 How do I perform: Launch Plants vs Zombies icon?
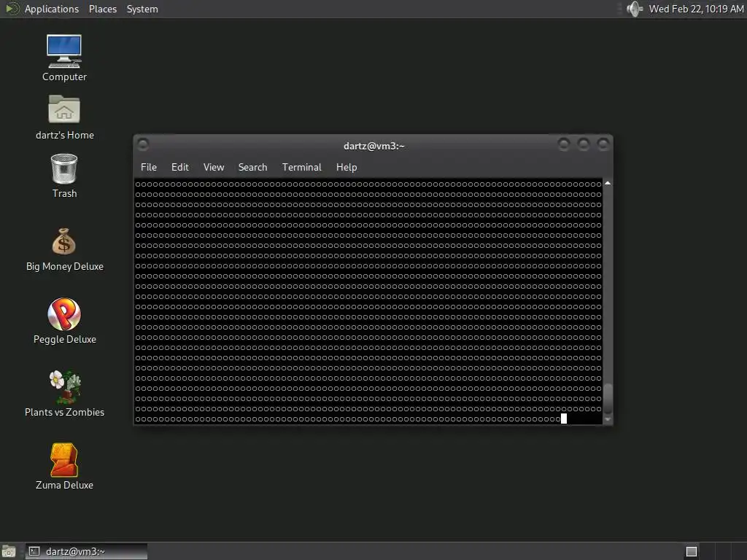(x=65, y=387)
